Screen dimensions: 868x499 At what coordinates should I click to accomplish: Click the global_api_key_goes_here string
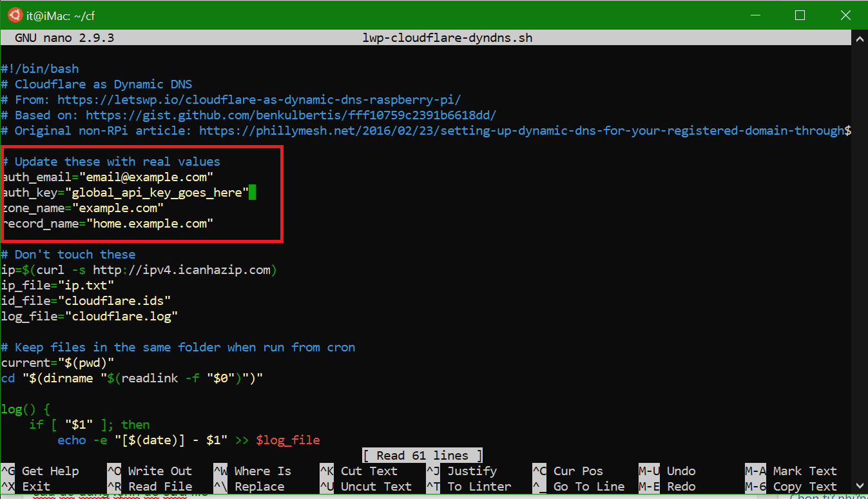pyautogui.click(x=160, y=192)
